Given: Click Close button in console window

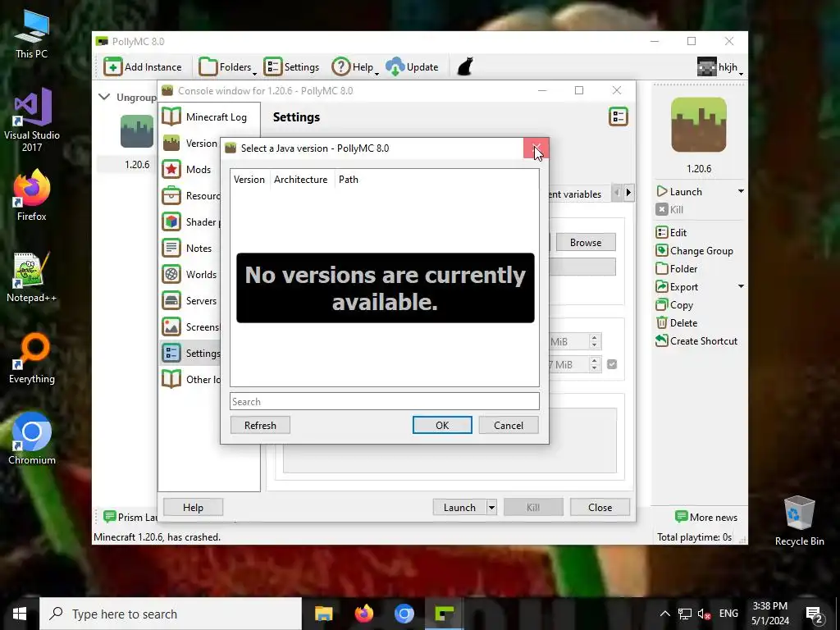Looking at the screenshot, I should [600, 507].
